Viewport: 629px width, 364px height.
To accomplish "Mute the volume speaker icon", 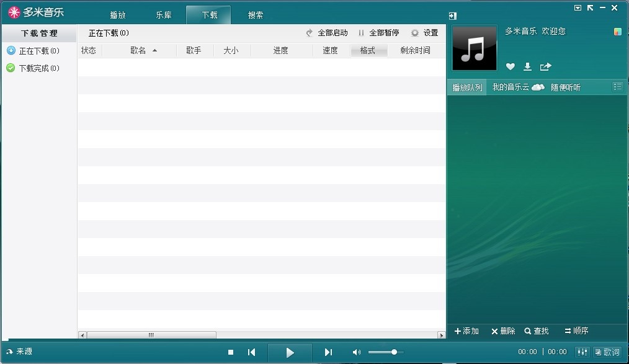I will tap(357, 352).
